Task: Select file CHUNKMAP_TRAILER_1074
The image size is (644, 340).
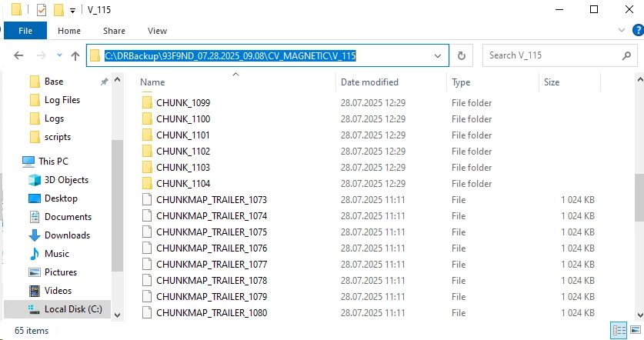Action: coord(212,216)
